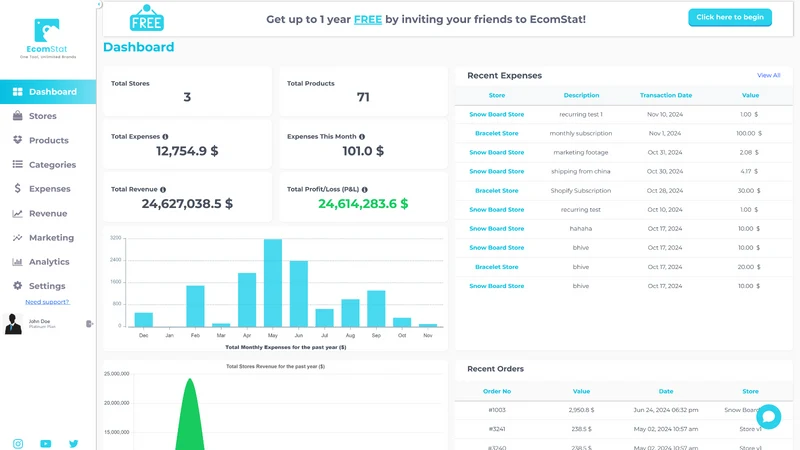Screen dimensions: 800x450
Task: Open YouTube via the sidebar icon
Action: pyautogui.click(x=45, y=444)
